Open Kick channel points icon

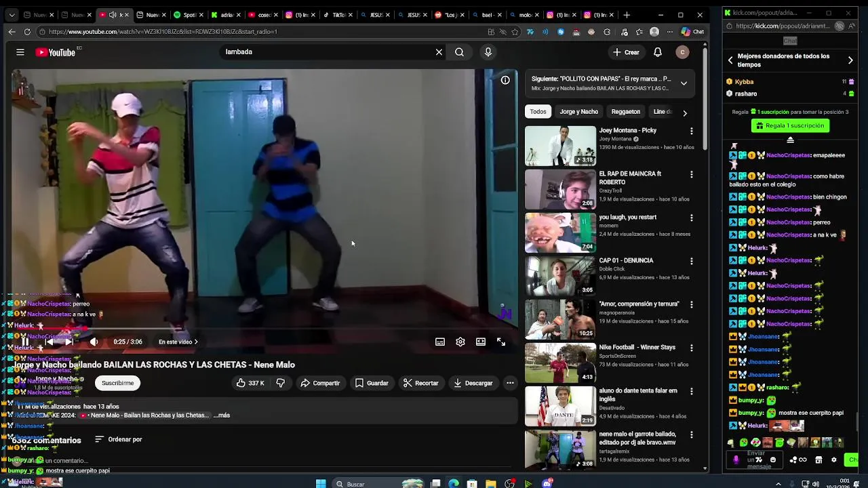[x=798, y=460]
